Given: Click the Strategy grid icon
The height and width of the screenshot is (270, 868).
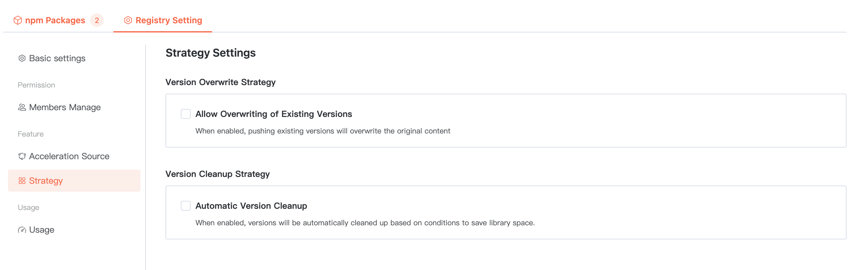Looking at the screenshot, I should (22, 181).
